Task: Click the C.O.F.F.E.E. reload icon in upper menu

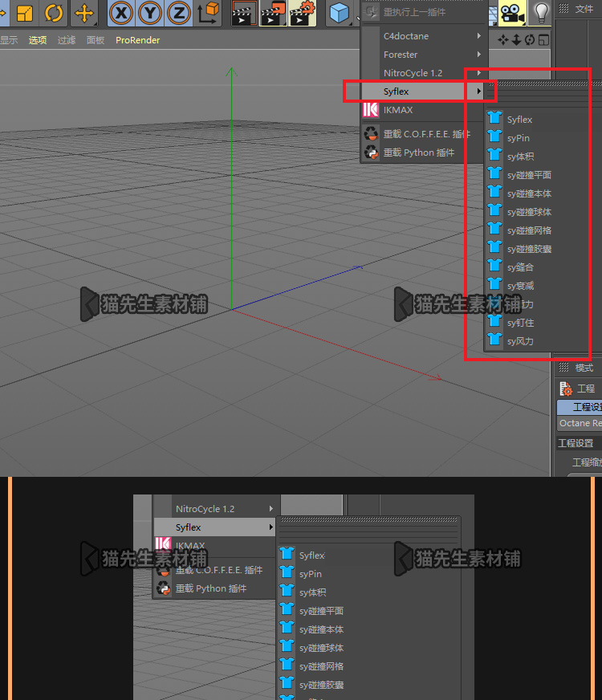Action: (371, 133)
